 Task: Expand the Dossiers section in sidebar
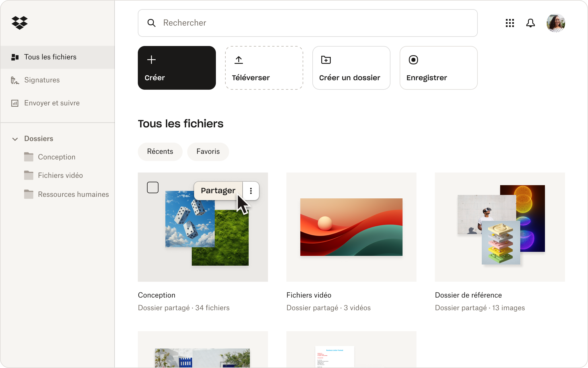tap(15, 139)
